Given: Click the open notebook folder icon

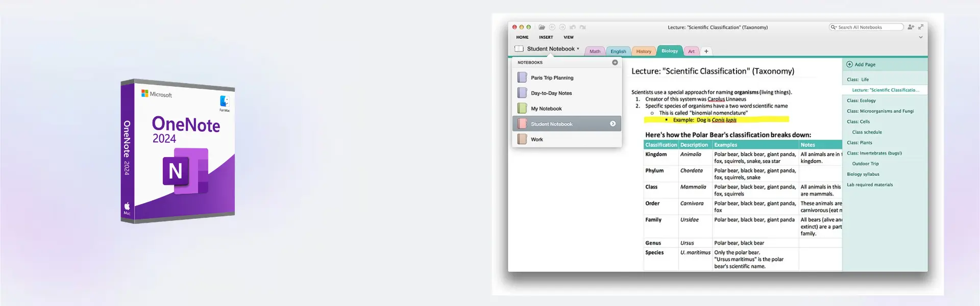Looking at the screenshot, I should click(542, 27).
